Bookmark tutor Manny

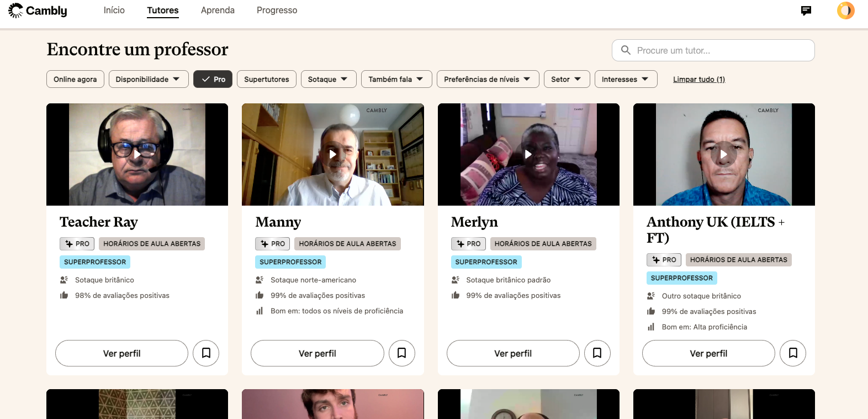(x=402, y=353)
